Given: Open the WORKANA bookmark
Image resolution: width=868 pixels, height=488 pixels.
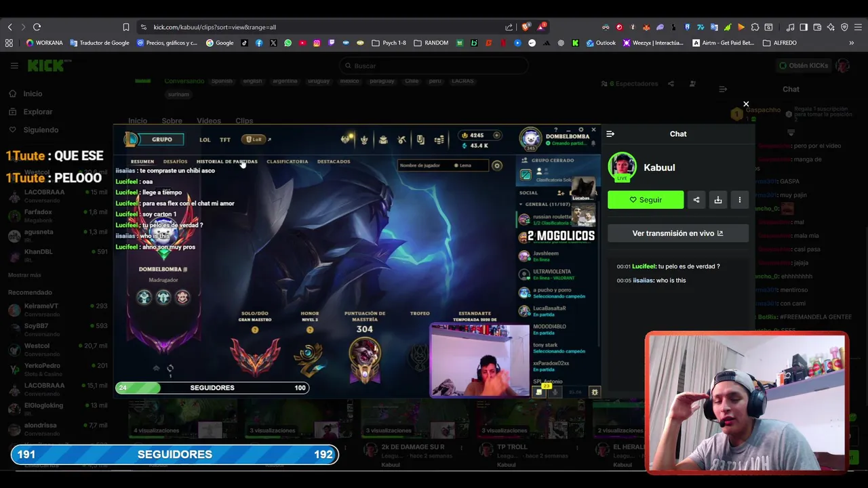Looking at the screenshot, I should pos(45,43).
